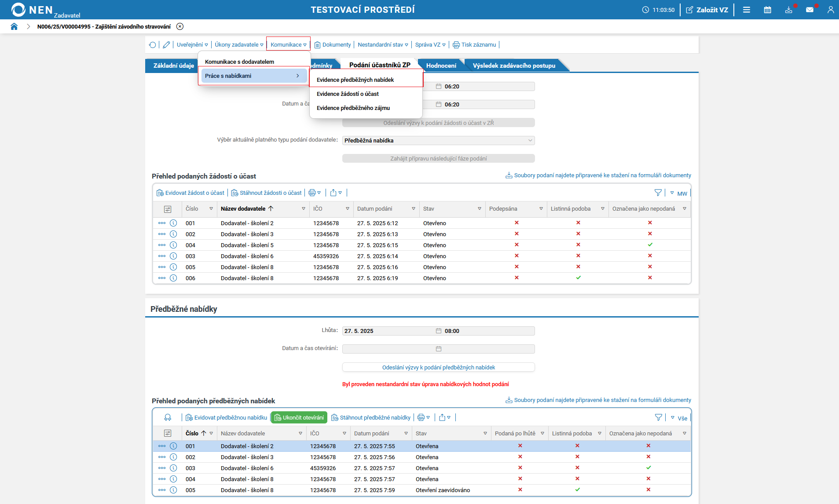Open the Předběžná nabídka type combo box

pos(438,141)
